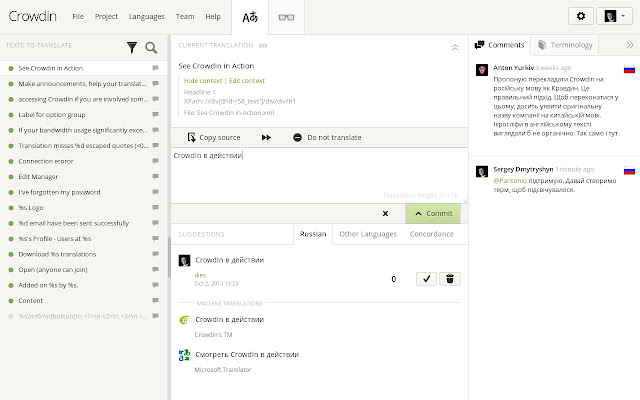The height and width of the screenshot is (400, 640).
Task: Select string 'Label for option group'
Action: point(84,115)
